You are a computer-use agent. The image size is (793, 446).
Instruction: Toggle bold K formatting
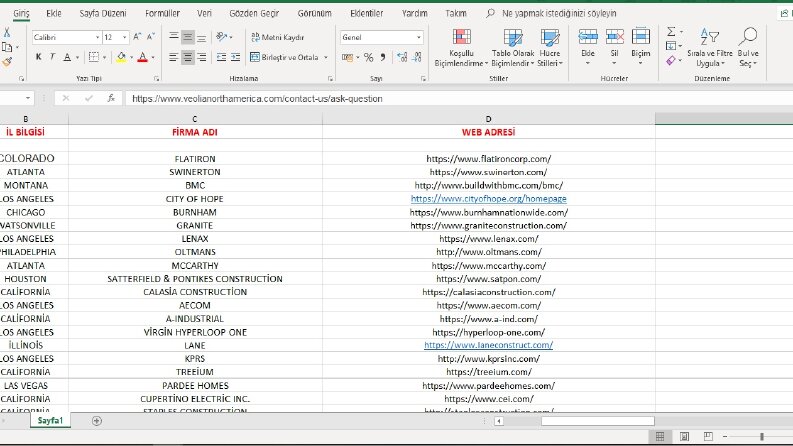38,58
